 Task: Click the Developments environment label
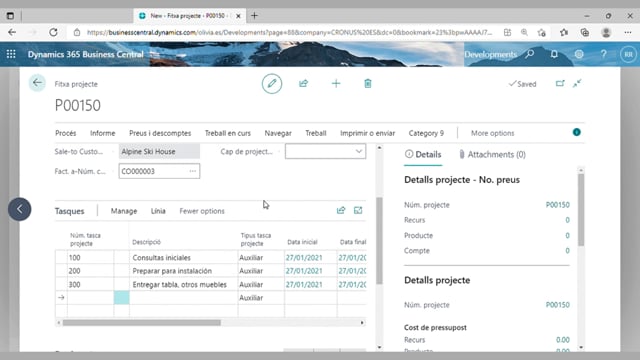tap(491, 54)
